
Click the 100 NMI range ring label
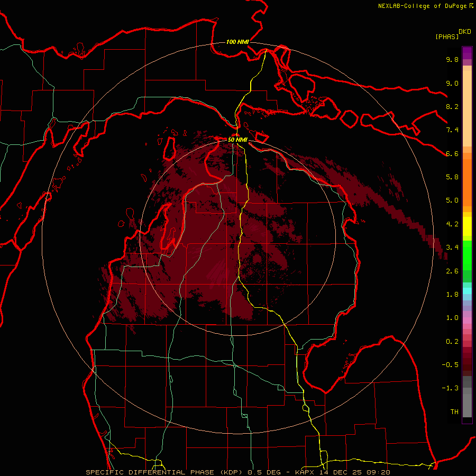[x=237, y=42]
